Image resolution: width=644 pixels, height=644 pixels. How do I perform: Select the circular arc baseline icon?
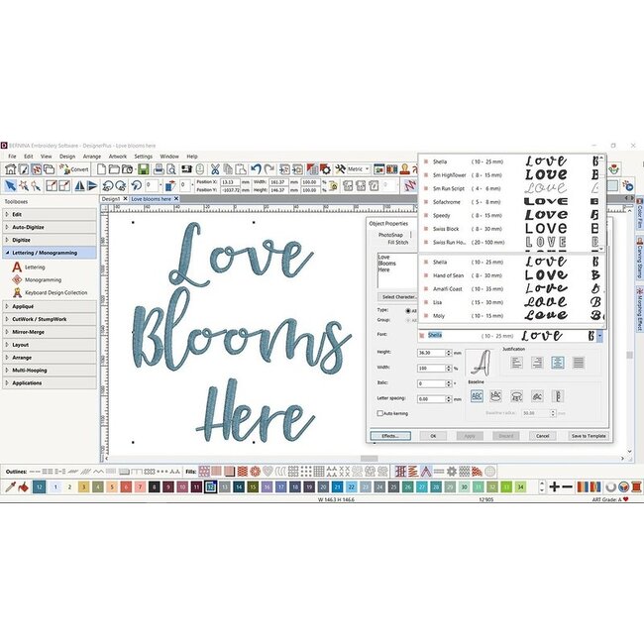(515, 396)
